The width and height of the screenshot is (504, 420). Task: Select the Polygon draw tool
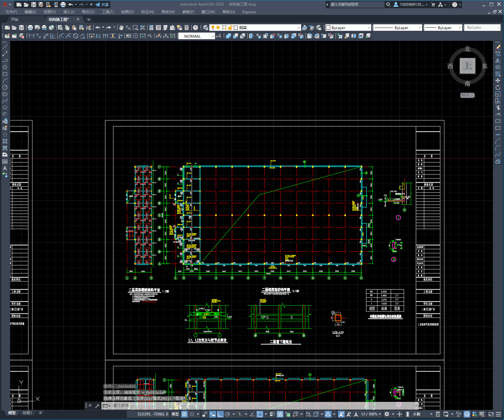pyautogui.click(x=5, y=67)
